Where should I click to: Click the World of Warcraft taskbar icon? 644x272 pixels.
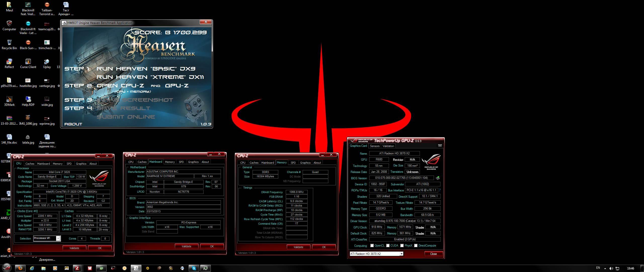coord(171,268)
